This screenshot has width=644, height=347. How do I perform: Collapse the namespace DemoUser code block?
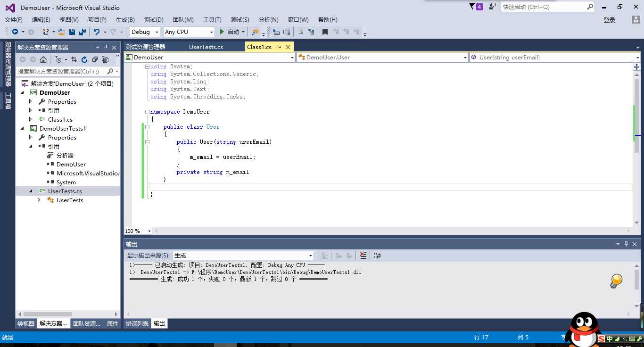pyautogui.click(x=147, y=112)
